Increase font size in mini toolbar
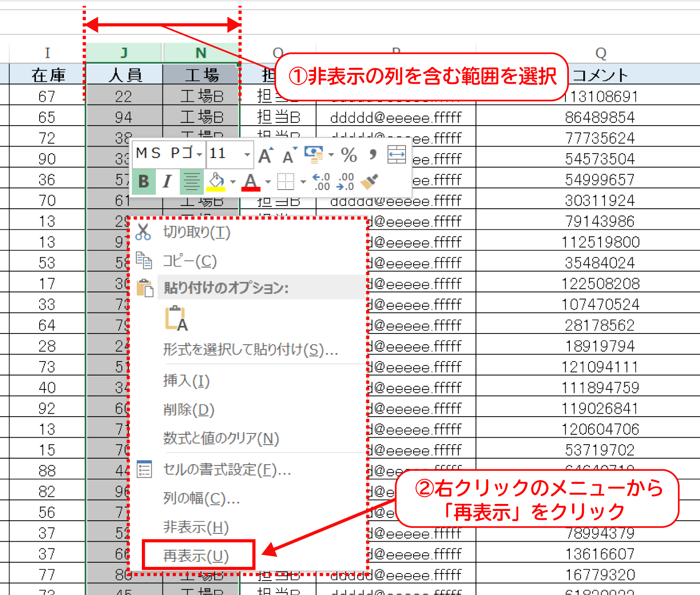Image resolution: width=700 pixels, height=595 pixels. tap(266, 155)
